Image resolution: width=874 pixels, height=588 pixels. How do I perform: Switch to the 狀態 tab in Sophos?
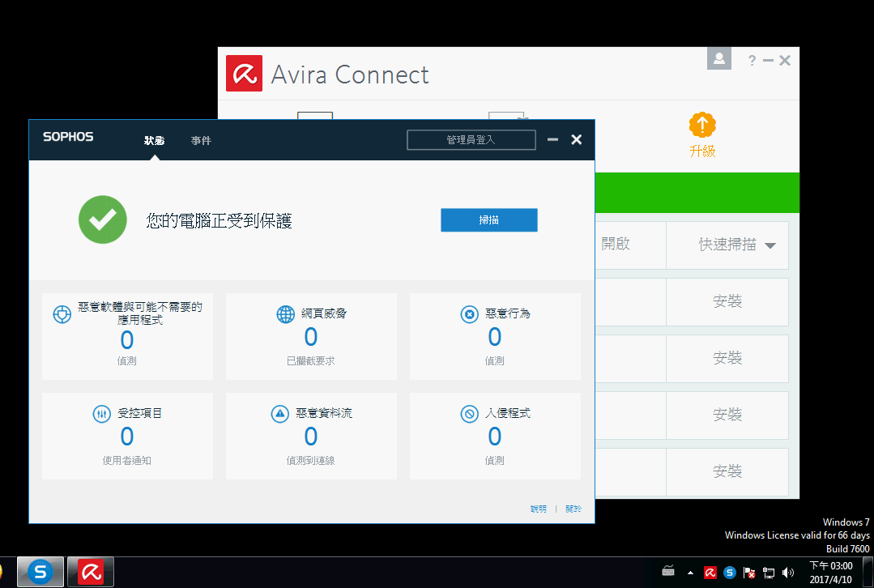155,140
